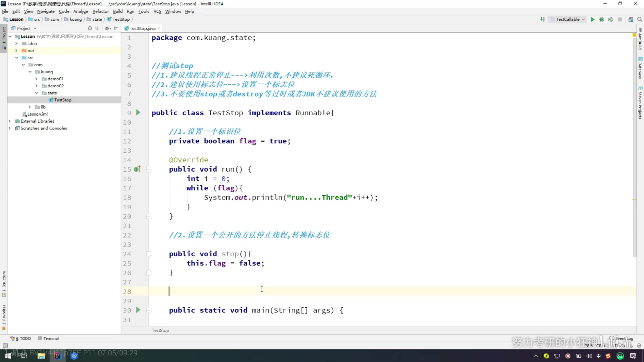
Task: Expand the .idea folder
Action: (x=16, y=43)
